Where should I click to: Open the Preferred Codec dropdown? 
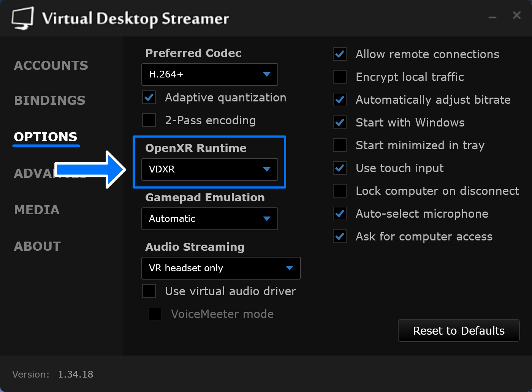210,74
